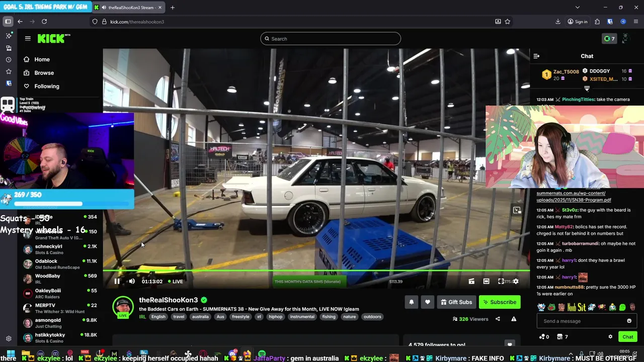
Task: Open Home in the sidebar
Action: 42,59
